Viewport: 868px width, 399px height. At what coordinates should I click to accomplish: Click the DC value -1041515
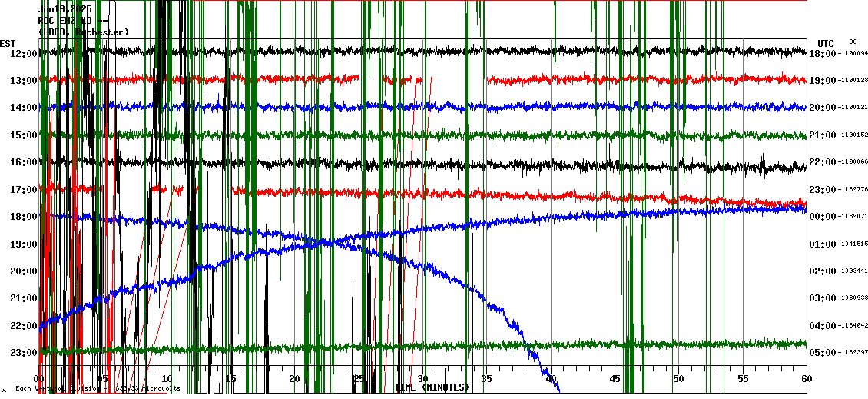point(852,244)
